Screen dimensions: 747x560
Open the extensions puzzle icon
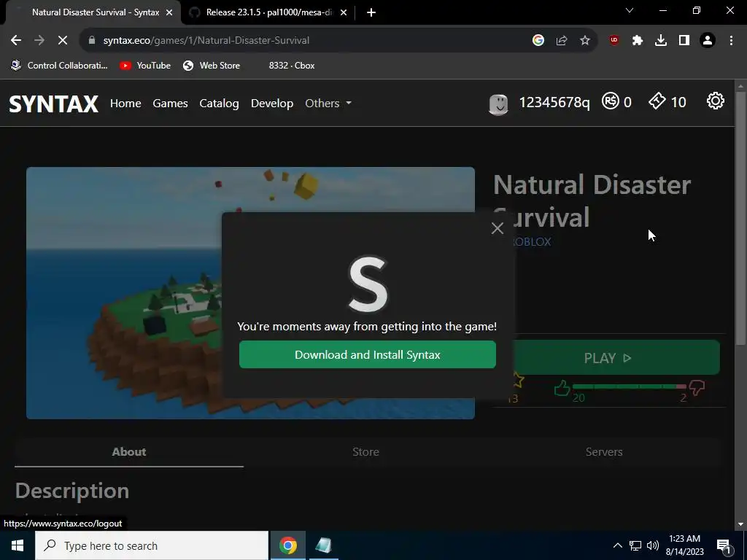[x=638, y=41]
